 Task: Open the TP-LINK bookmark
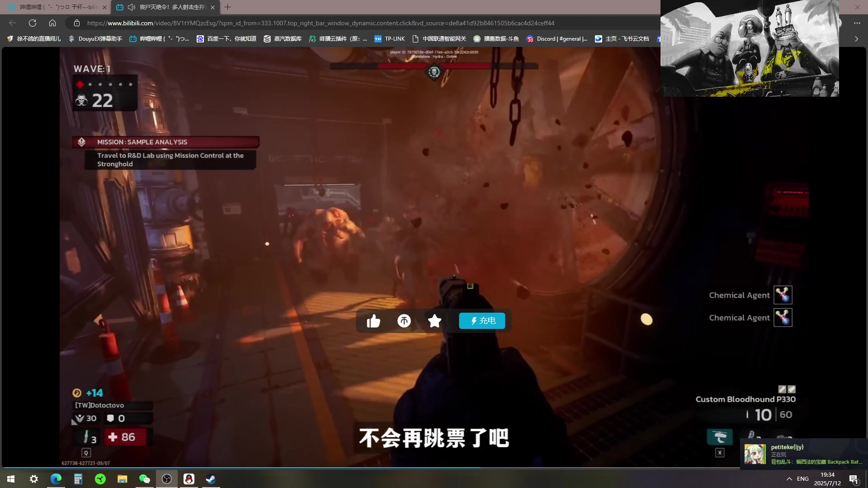390,39
